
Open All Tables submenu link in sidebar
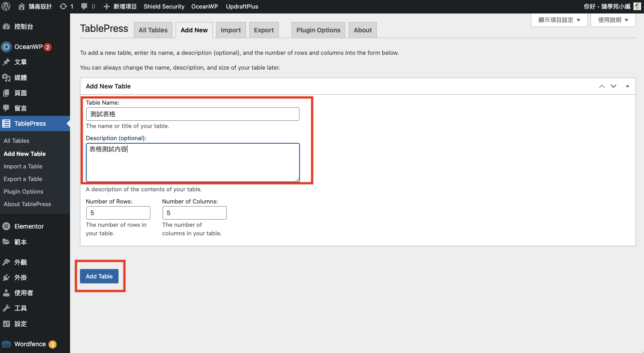[17, 141]
